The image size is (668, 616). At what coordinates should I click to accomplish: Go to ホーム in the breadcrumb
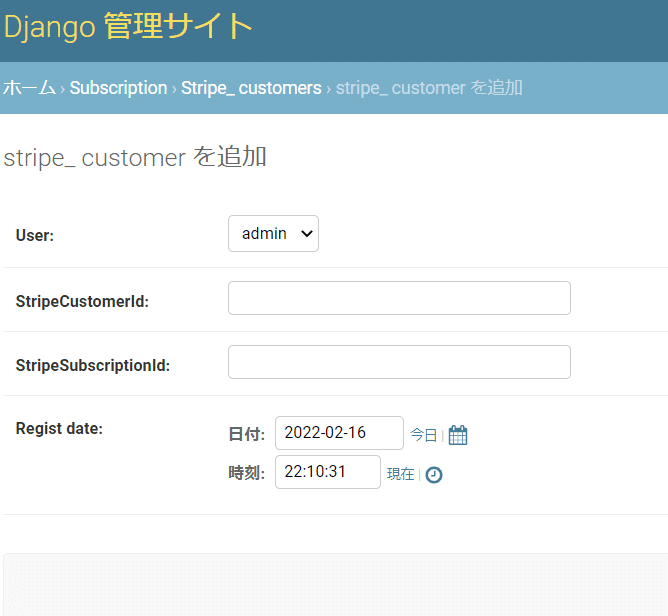point(29,88)
